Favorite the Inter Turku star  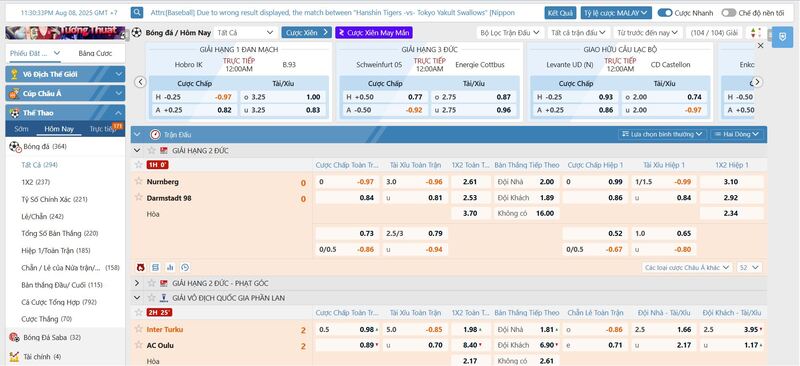(x=138, y=329)
